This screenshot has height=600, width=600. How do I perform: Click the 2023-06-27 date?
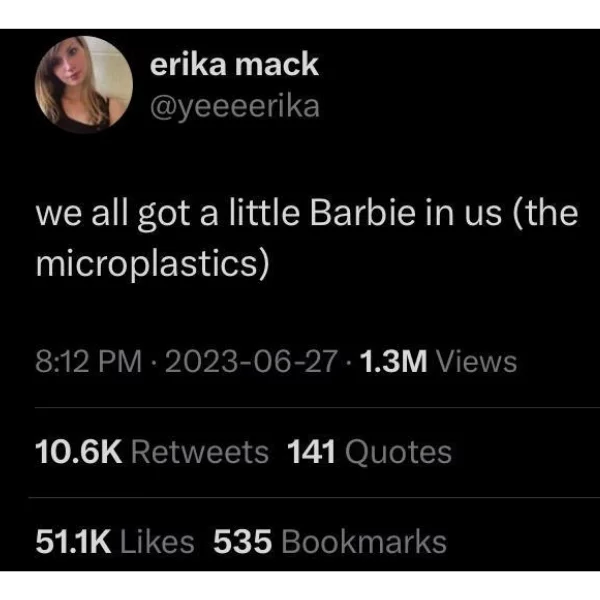251,362
